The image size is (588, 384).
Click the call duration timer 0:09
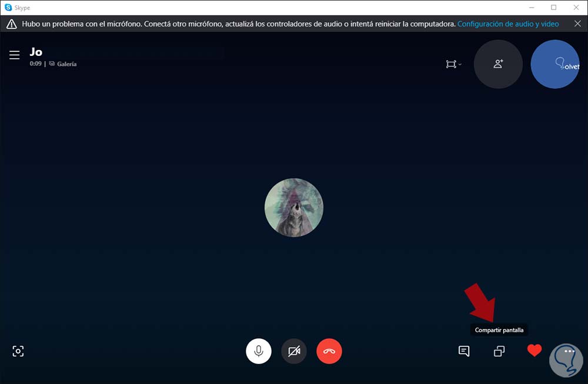coord(35,64)
